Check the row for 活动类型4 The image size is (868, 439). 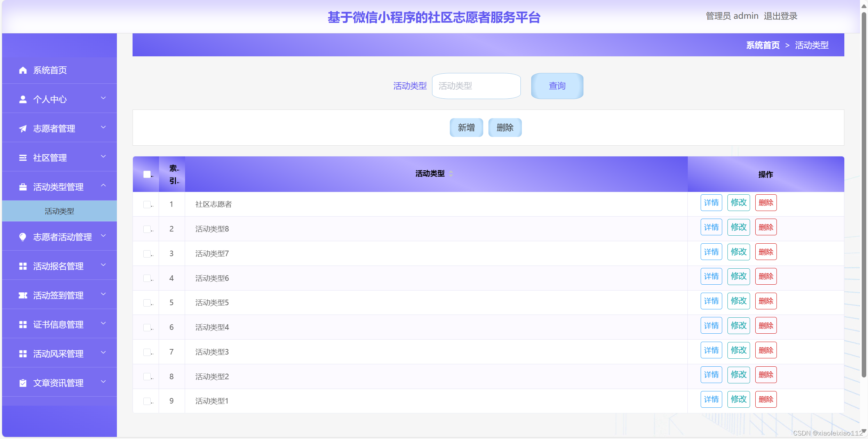(x=147, y=327)
